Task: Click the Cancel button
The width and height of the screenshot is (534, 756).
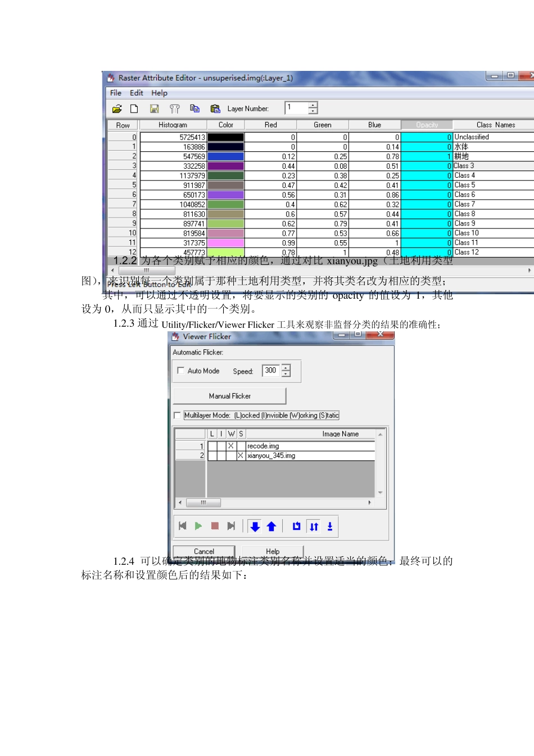Action: pyautogui.click(x=204, y=551)
